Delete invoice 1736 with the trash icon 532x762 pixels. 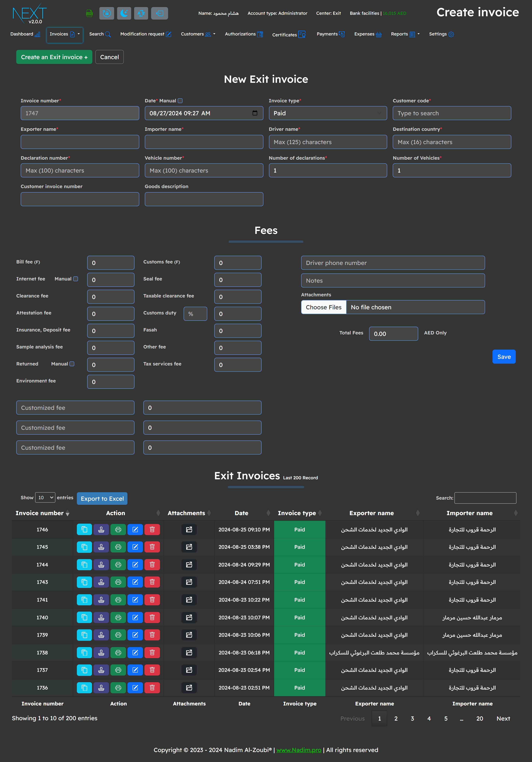tap(152, 688)
